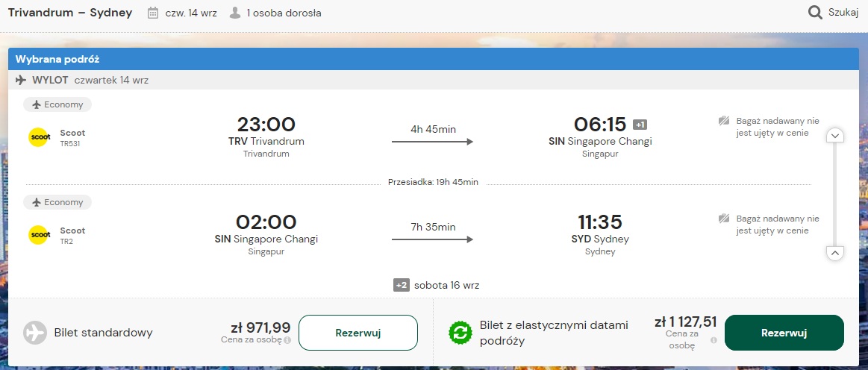Expand details with the down chevron button
The image size is (868, 370).
point(835,135)
